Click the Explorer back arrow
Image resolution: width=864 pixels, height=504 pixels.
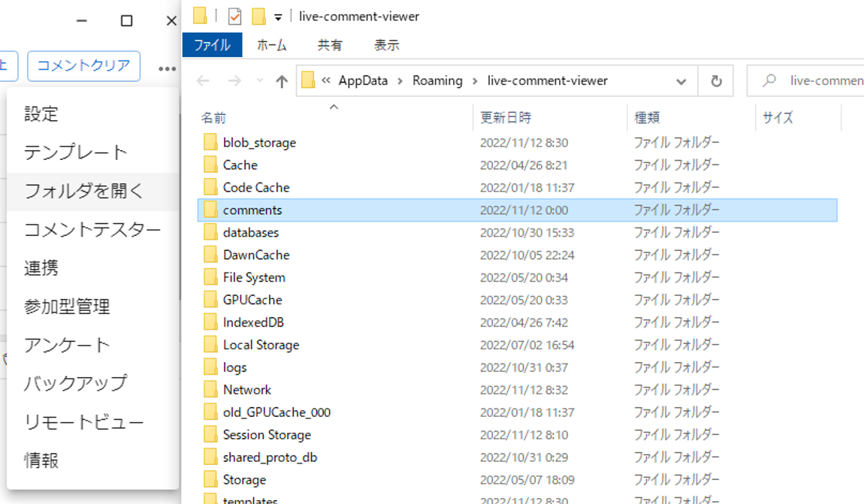[x=203, y=81]
